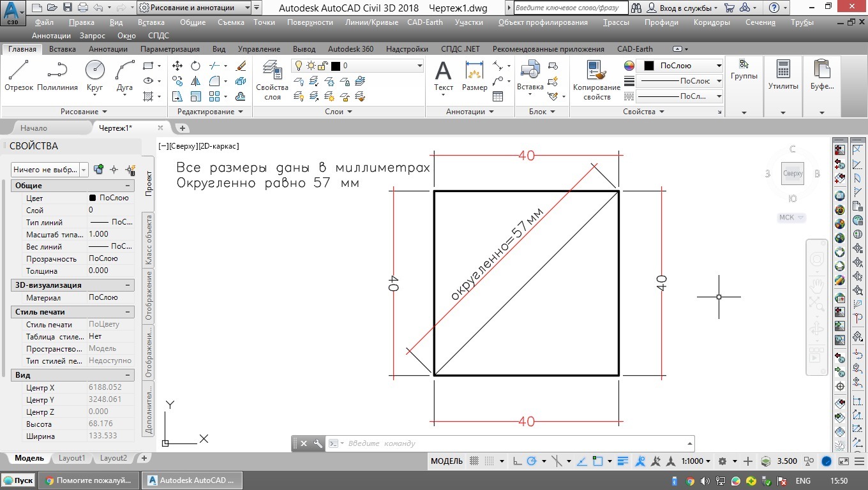The height and width of the screenshot is (490, 868).
Task: Toggle grid display in status bar
Action: [x=474, y=461]
